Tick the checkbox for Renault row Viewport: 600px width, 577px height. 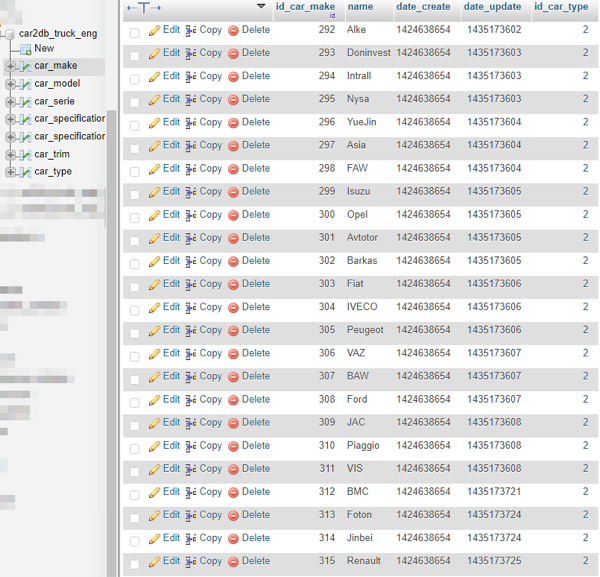(x=135, y=564)
